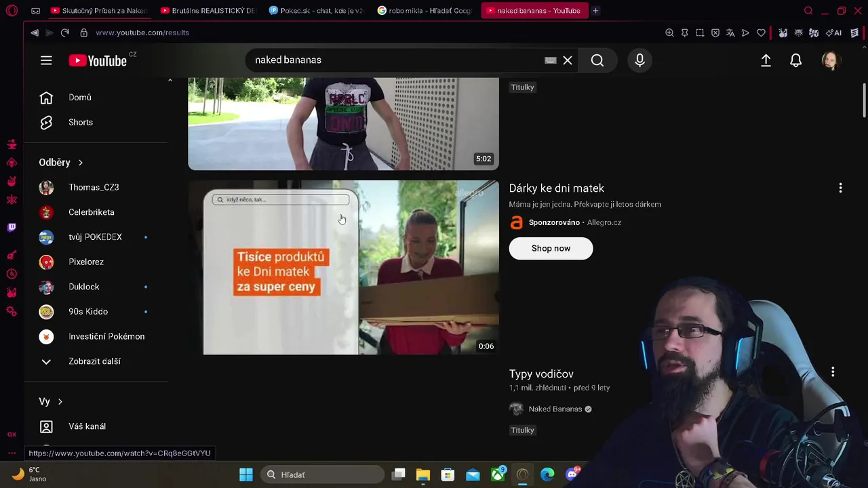Submit search with the magnifier button
868x488 pixels.
tap(597, 60)
